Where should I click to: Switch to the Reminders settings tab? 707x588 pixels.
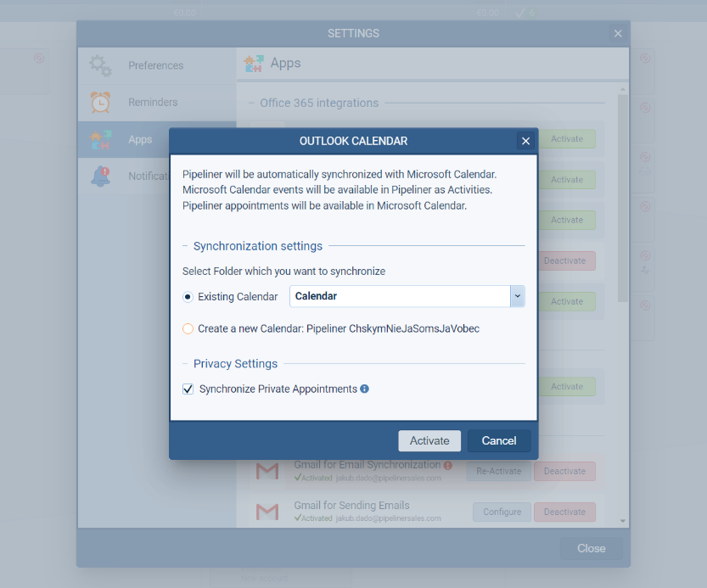[x=153, y=103]
